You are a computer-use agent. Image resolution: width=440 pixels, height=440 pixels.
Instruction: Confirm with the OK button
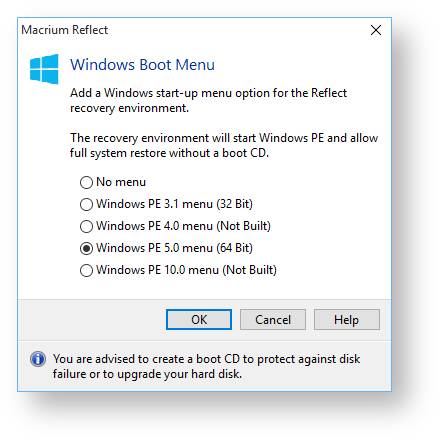[199, 319]
